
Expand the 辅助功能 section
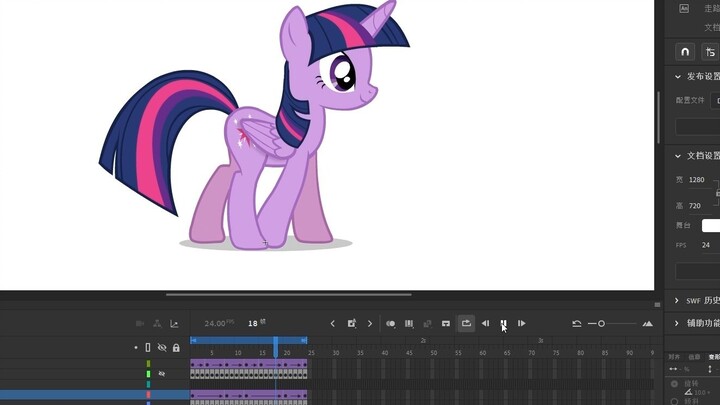pyautogui.click(x=677, y=323)
